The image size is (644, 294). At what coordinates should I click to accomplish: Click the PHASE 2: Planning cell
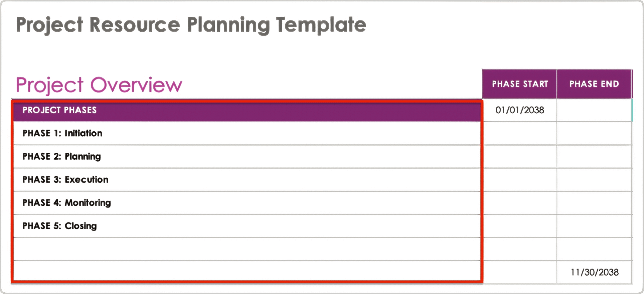pos(247,156)
